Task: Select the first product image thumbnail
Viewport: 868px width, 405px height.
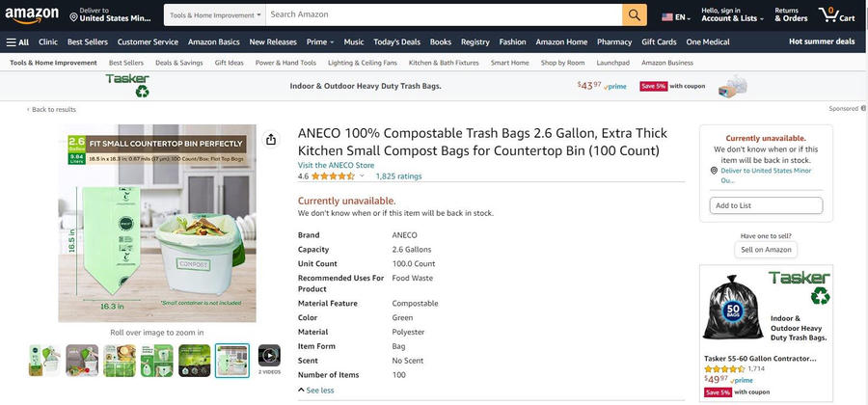Action: [44, 360]
